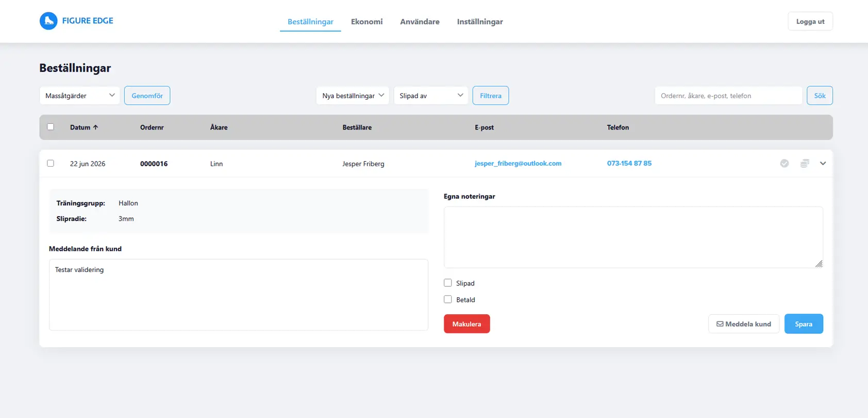Open the Nya beställningar filter dropdown

pos(353,95)
